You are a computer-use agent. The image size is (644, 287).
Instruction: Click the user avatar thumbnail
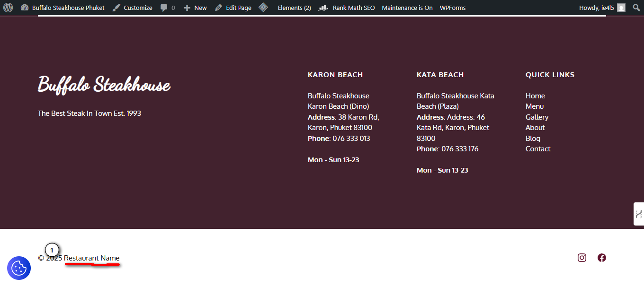(621, 8)
